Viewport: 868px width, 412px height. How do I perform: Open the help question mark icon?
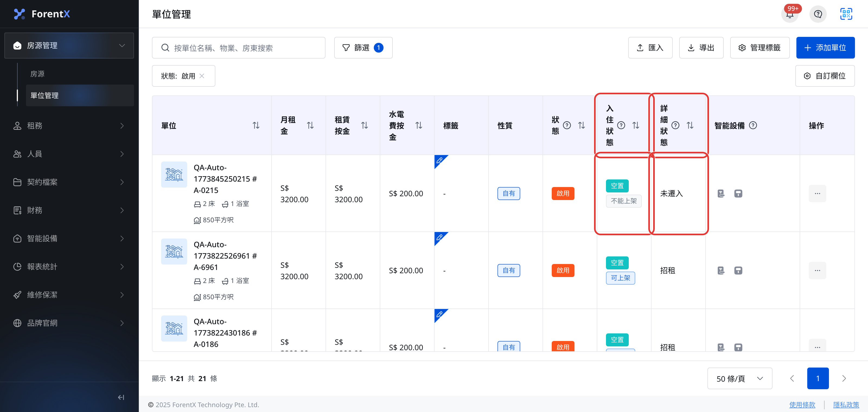[x=818, y=14]
